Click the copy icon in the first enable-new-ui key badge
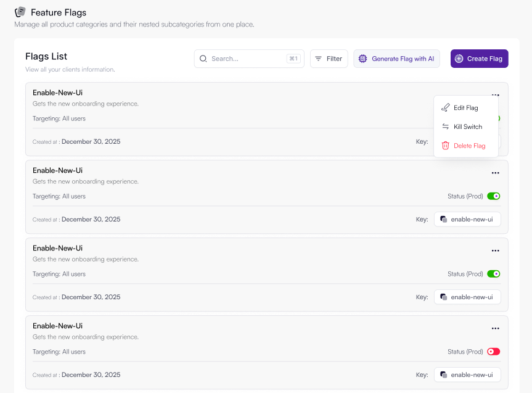 click(x=444, y=219)
